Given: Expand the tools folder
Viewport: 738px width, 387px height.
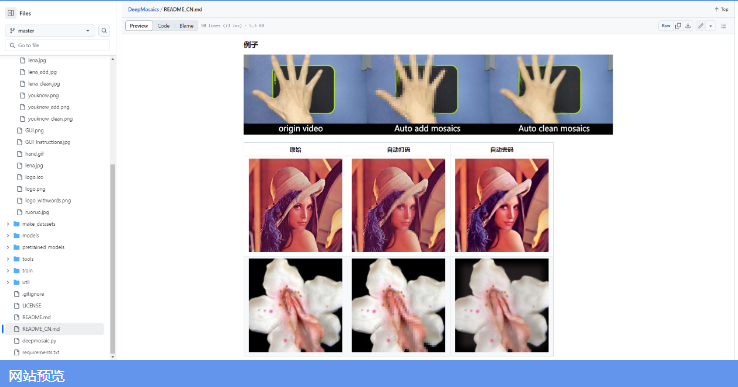Looking at the screenshot, I should [8, 259].
